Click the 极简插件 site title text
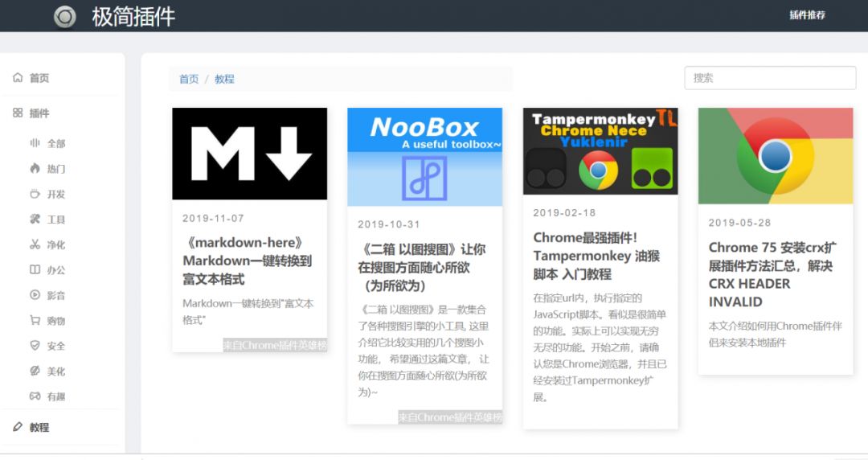868x460 pixels. point(133,17)
